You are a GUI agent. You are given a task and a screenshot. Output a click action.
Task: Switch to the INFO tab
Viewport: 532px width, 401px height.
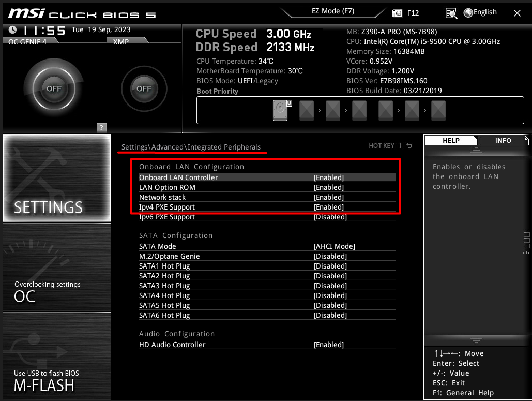[502, 140]
